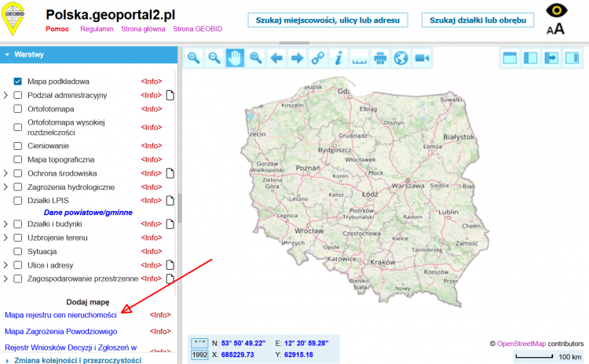The width and height of the screenshot is (589, 364).
Task: Add Mapa rejestru cen nieruchomości
Action: point(60,315)
